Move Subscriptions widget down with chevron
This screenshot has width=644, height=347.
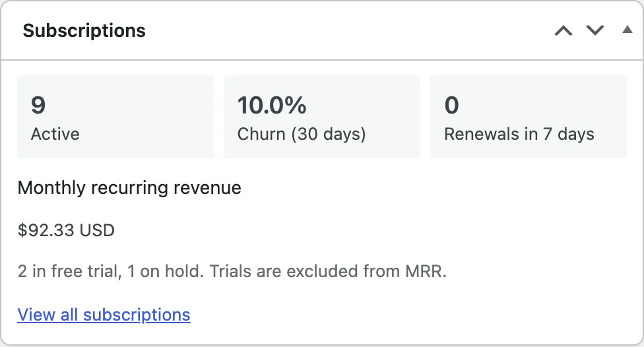tap(595, 30)
